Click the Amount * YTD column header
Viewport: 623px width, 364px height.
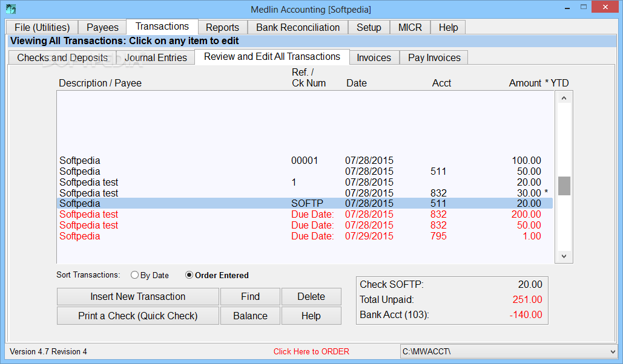[x=539, y=83]
